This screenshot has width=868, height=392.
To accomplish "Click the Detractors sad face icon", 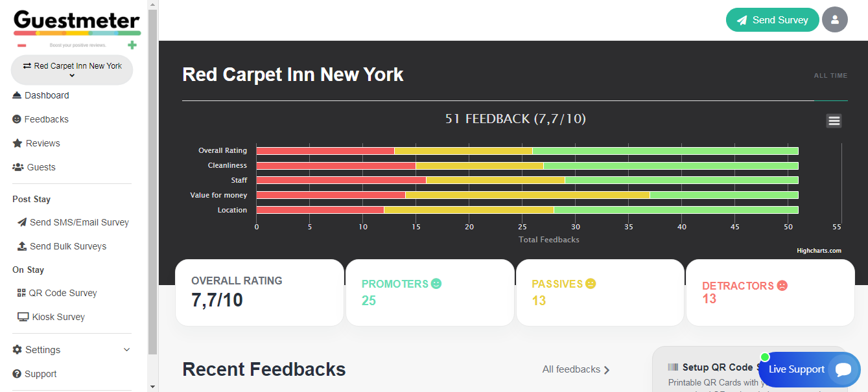I will (782, 286).
